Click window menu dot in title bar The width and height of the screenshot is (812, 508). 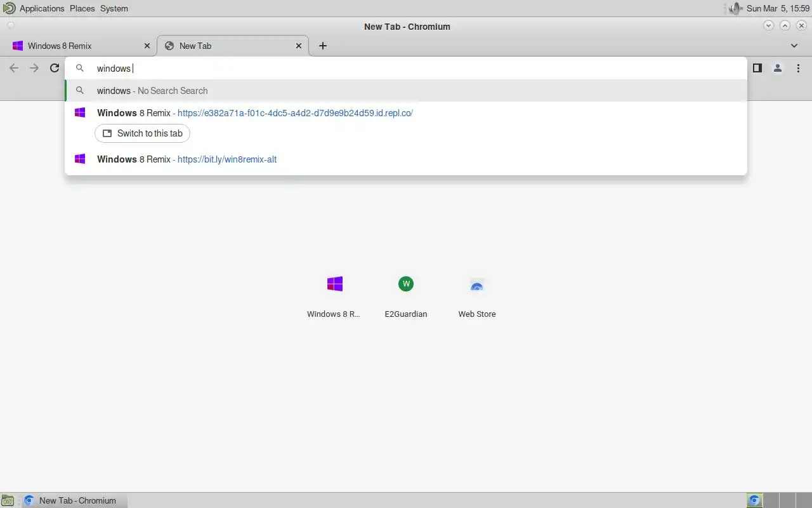(10, 26)
